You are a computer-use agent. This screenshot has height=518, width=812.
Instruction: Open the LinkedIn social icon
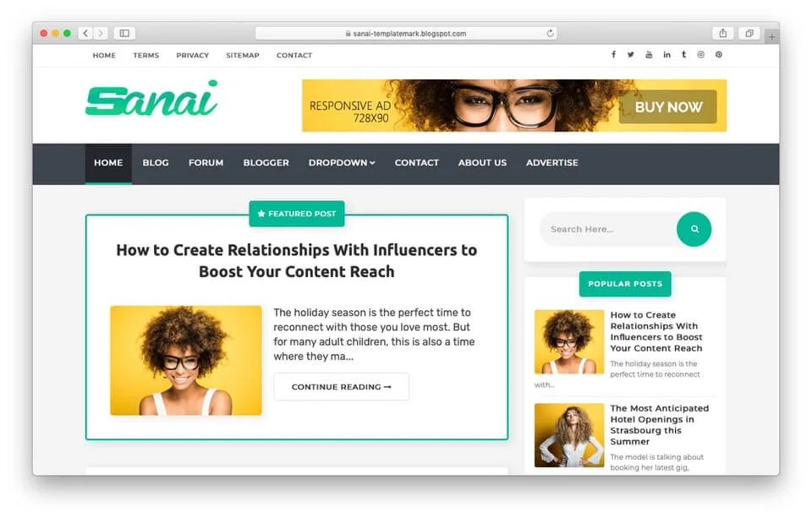667,55
